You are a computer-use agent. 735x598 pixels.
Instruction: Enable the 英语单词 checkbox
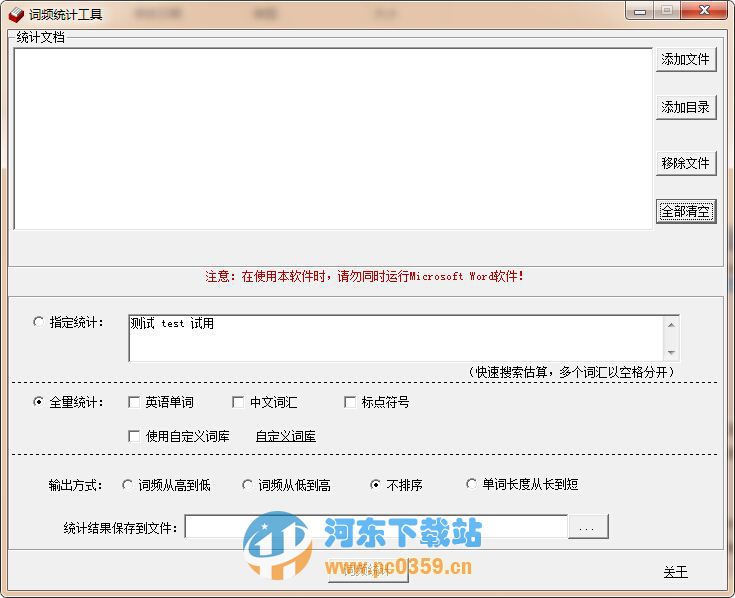134,402
